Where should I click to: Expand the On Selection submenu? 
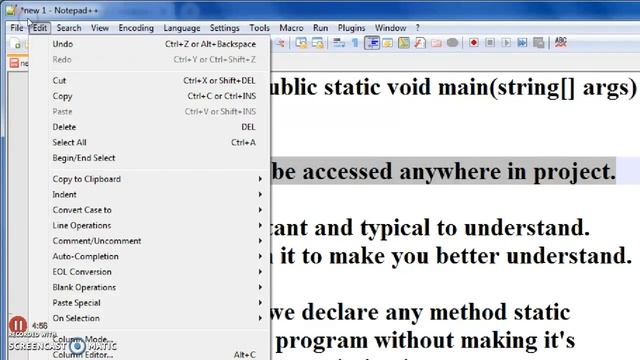pyautogui.click(x=149, y=318)
